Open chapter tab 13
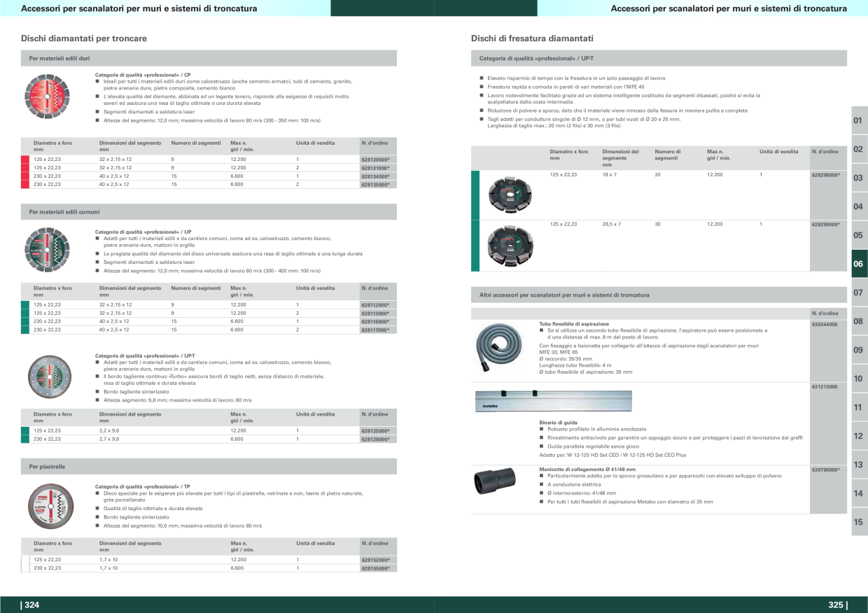This screenshot has height=613, width=868. [859, 465]
